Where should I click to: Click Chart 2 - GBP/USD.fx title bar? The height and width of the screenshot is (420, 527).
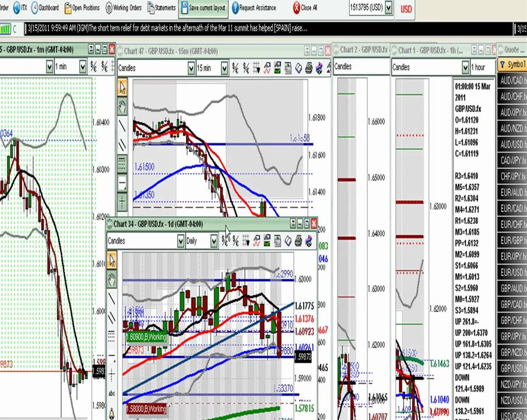pos(361,50)
